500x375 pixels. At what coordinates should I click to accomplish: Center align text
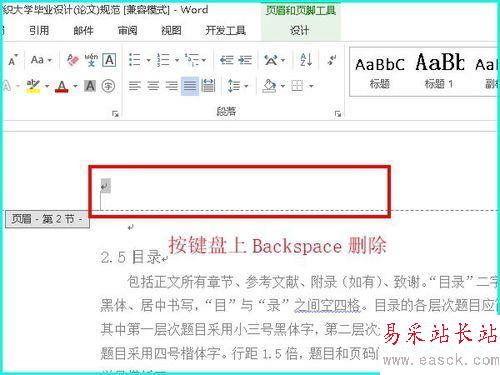(153, 86)
